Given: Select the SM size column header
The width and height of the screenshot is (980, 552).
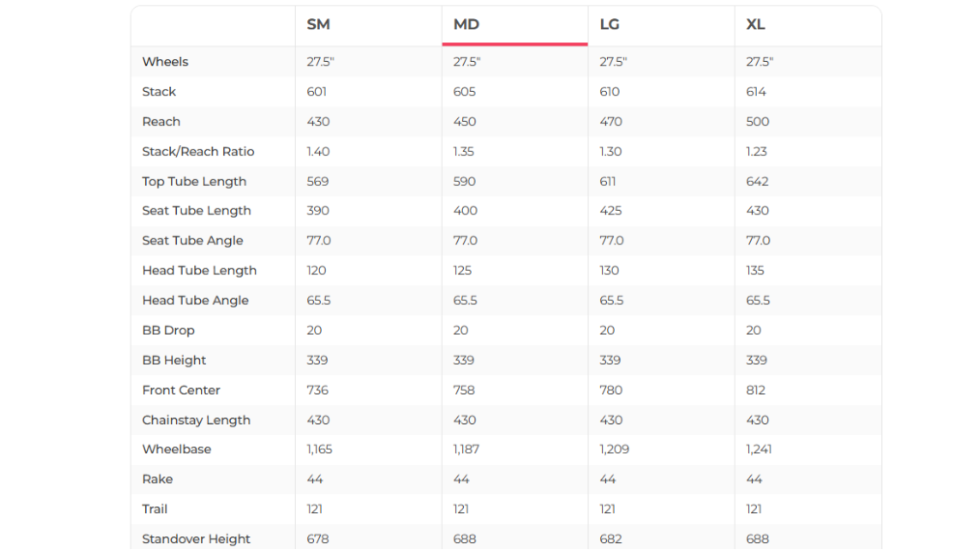Looking at the screenshot, I should [x=318, y=24].
